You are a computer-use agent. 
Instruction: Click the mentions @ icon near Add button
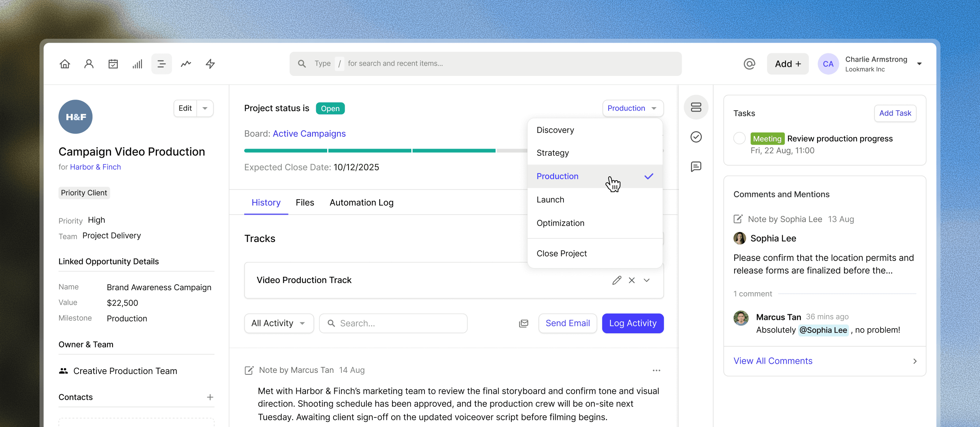(x=749, y=64)
